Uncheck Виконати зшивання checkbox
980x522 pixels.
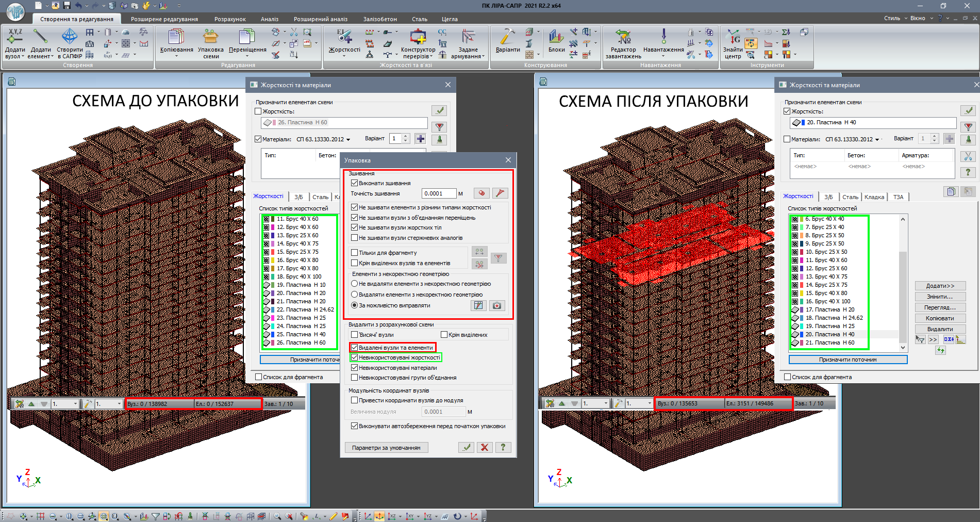(355, 183)
